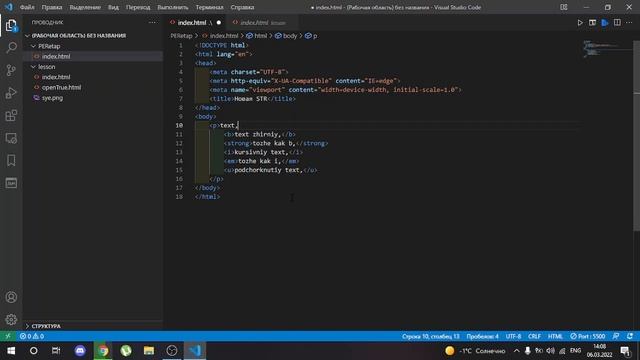Open the Windows Start button
This screenshot has width=640, height=360.
pyautogui.click(x=11, y=351)
